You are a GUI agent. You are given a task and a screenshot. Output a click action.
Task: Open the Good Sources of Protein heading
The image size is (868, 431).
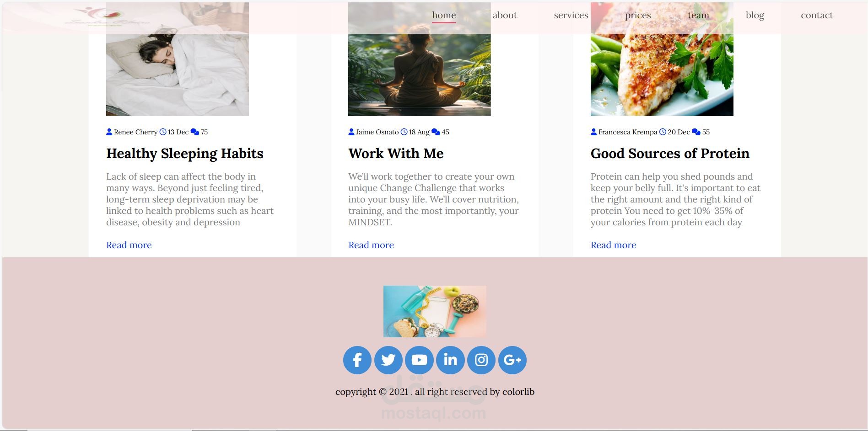tap(670, 154)
